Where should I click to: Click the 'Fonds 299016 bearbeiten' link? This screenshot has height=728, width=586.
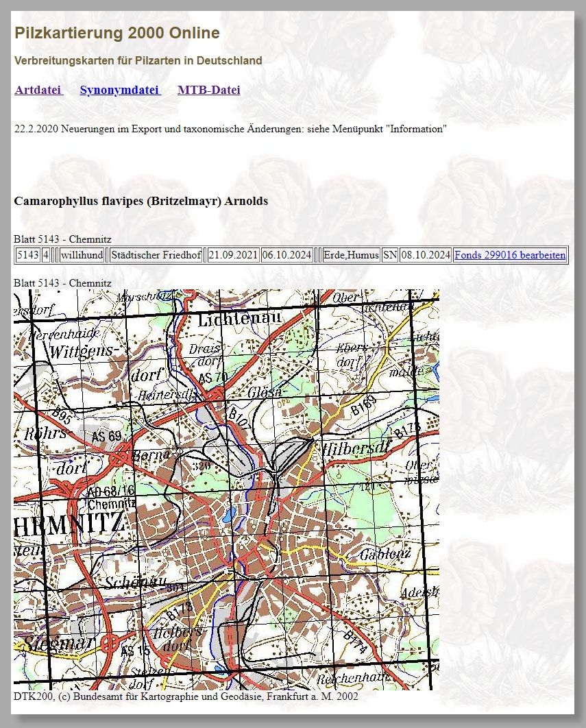(510, 255)
